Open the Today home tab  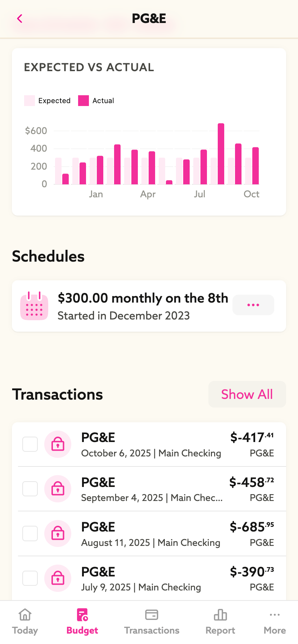click(x=25, y=622)
